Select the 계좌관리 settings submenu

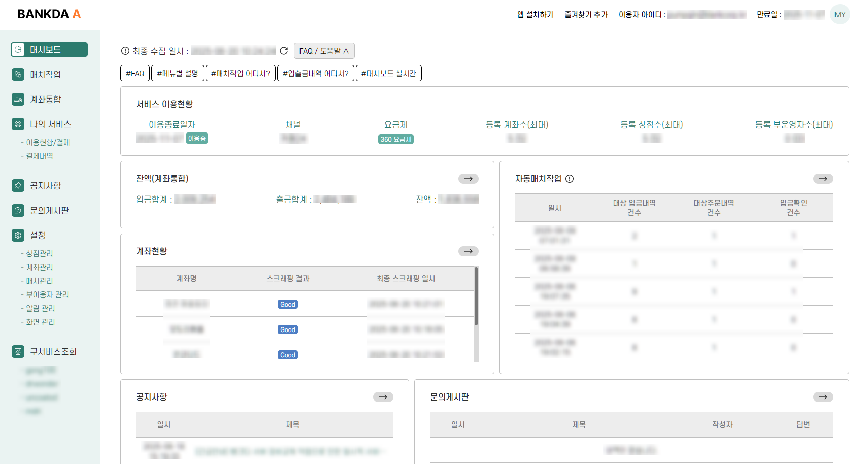point(40,267)
